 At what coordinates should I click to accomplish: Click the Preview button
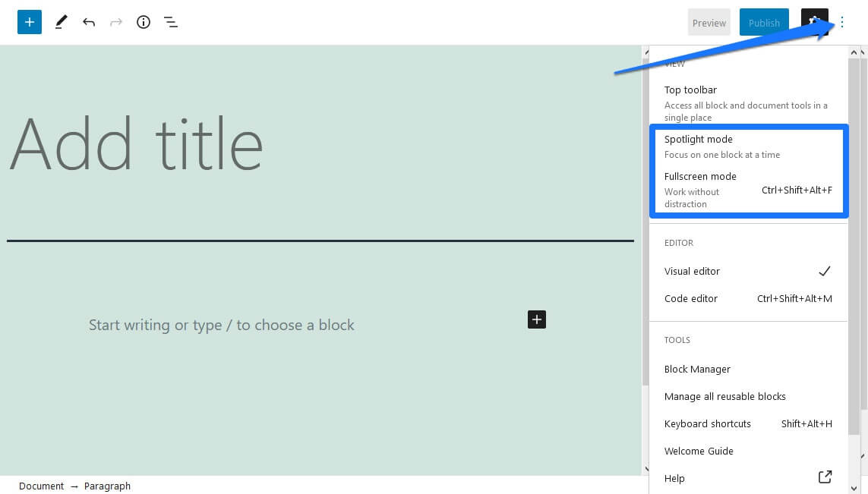tap(709, 23)
